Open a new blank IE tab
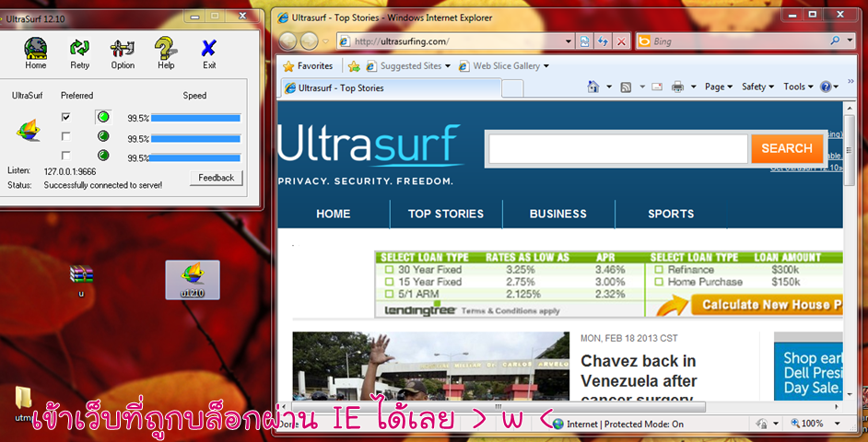Viewport: 868px width, 442px height. pyautogui.click(x=512, y=88)
